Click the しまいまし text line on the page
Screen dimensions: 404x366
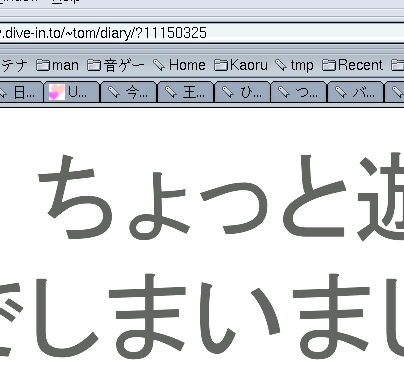202,315
